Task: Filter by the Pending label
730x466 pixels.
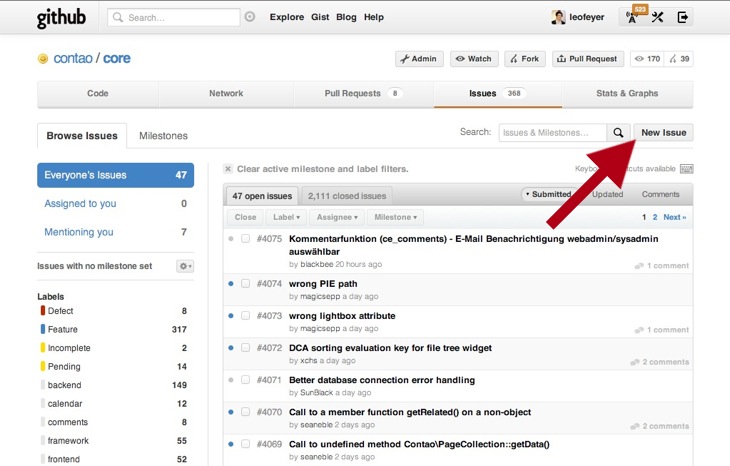Action: click(114, 367)
